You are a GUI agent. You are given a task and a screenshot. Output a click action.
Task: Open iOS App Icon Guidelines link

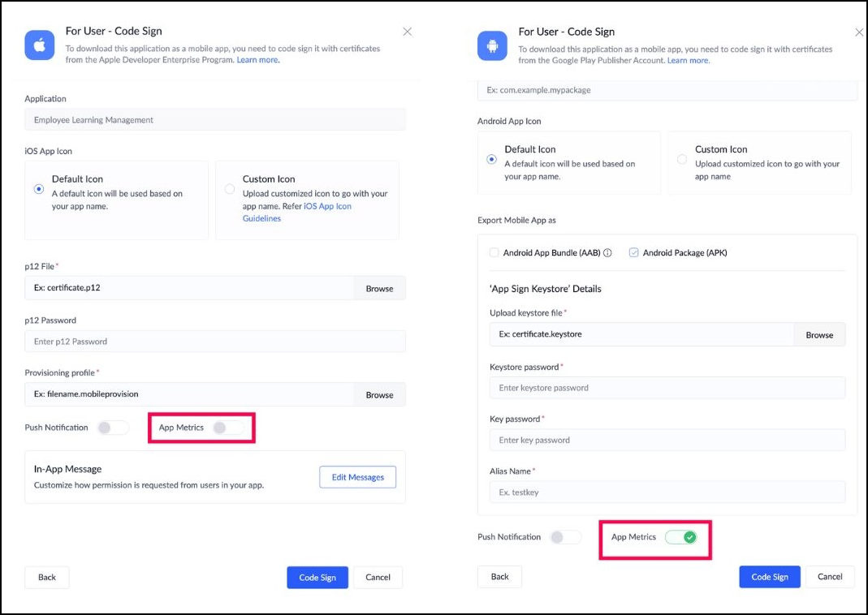[327, 206]
